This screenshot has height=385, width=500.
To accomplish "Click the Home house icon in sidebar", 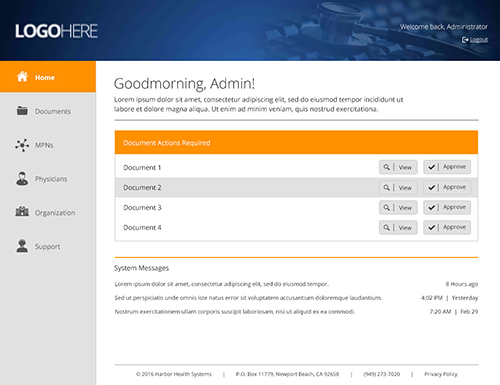I will (22, 76).
